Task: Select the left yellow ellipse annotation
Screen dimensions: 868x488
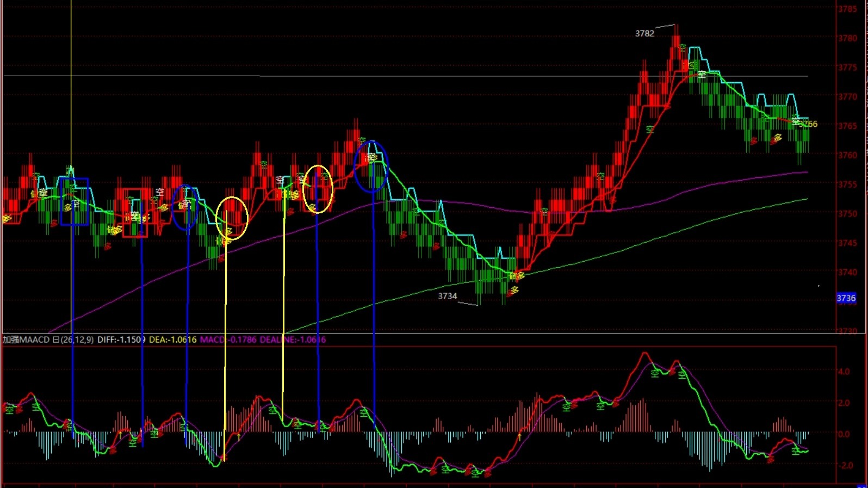Action: click(232, 218)
